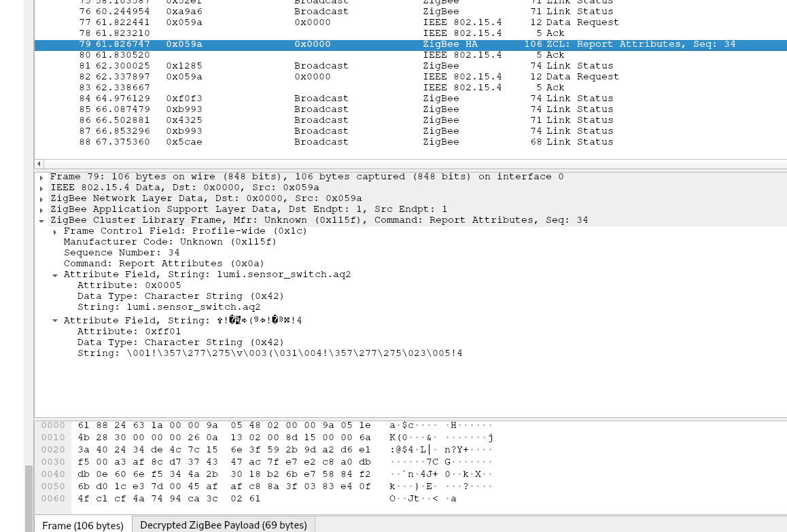
Task: Expand Frame Control Field Profile-wide node
Action: [x=54, y=232]
